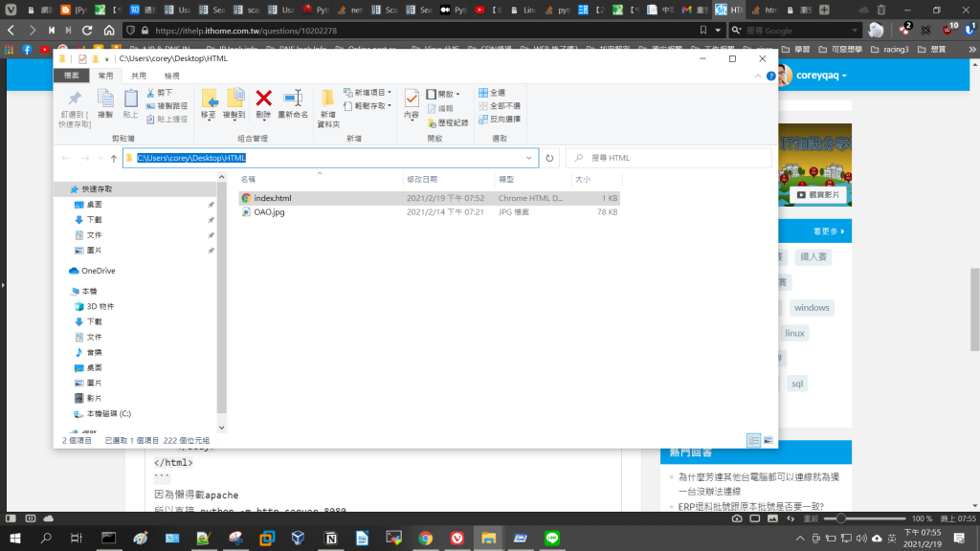Image resolution: width=980 pixels, height=551 pixels.
Task: Refresh the Explorer folder view
Action: pos(549,158)
